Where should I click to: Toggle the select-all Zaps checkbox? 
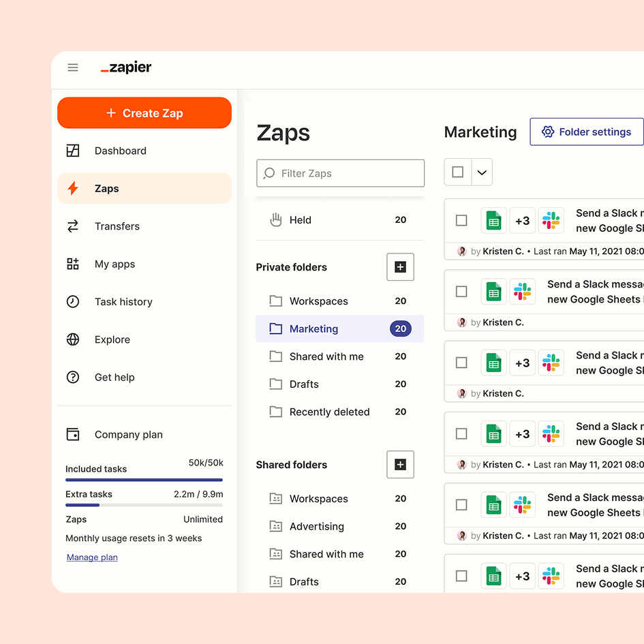458,172
